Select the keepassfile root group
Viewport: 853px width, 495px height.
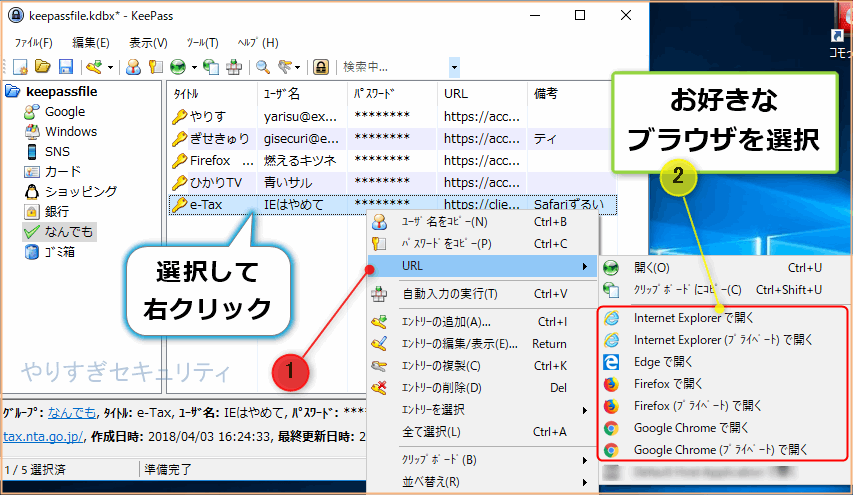[x=61, y=91]
